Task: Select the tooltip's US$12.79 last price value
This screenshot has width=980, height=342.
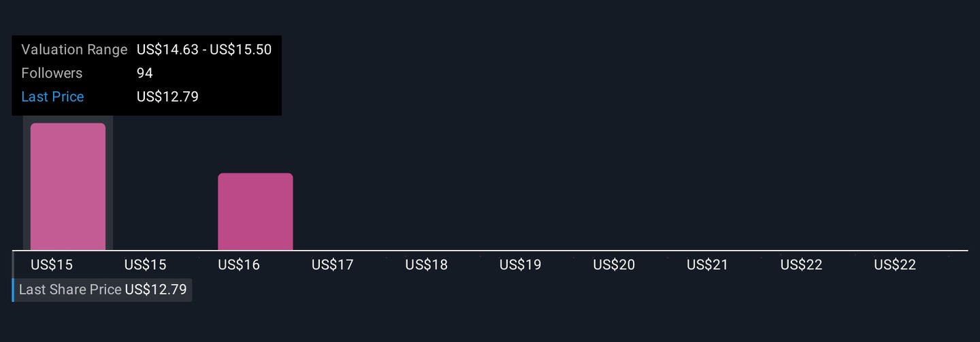Action: coord(167,97)
